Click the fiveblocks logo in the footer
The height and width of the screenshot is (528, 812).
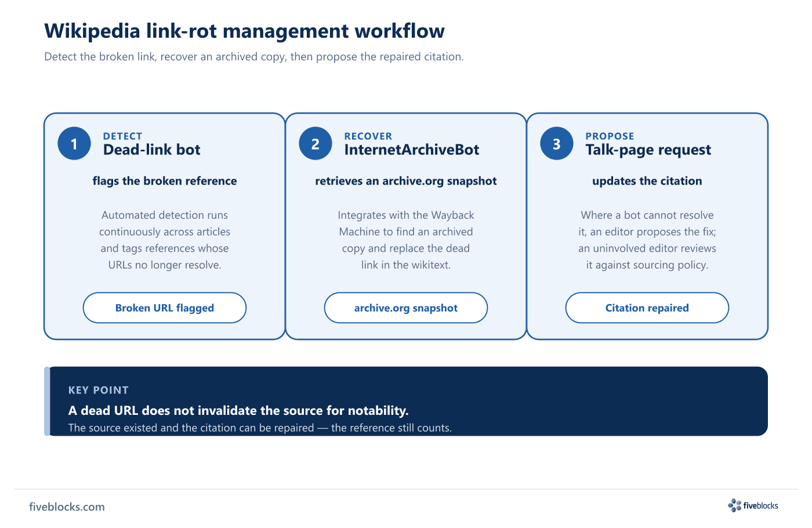[753, 505]
